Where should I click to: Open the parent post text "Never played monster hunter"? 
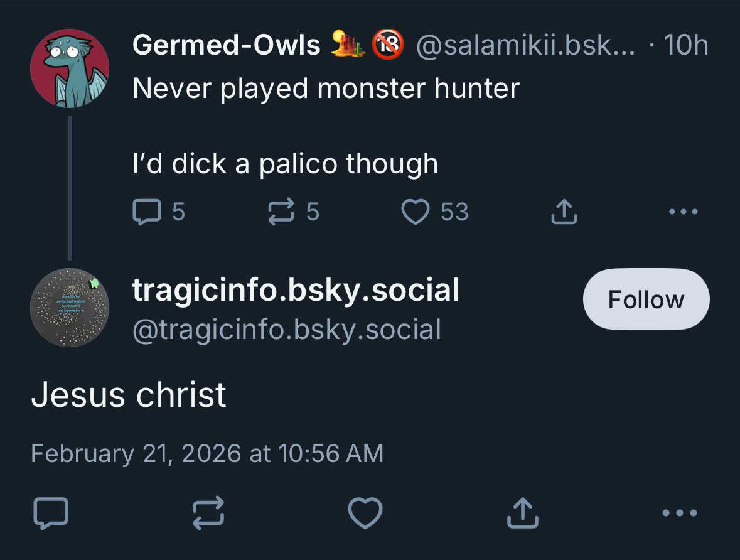326,89
